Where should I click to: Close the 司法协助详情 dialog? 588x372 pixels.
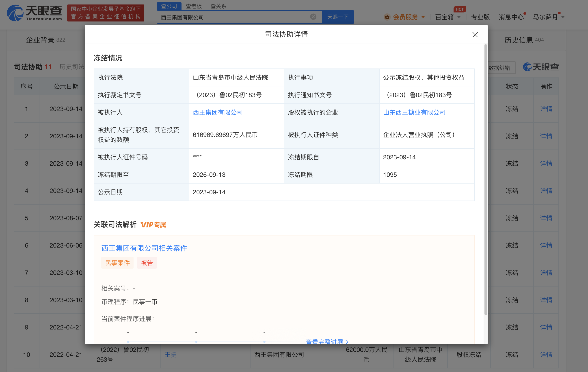click(475, 35)
